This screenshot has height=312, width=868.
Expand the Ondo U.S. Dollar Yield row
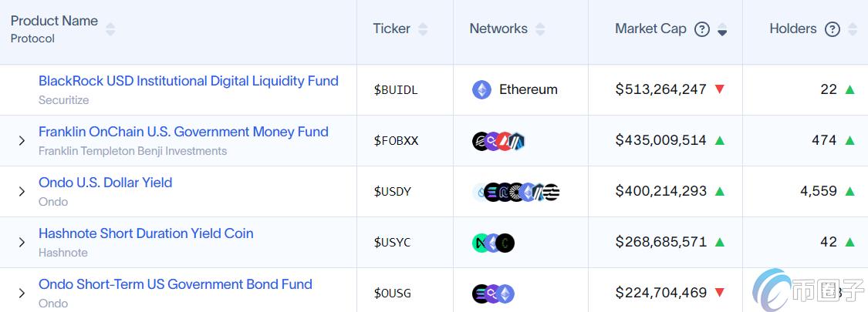coord(22,191)
